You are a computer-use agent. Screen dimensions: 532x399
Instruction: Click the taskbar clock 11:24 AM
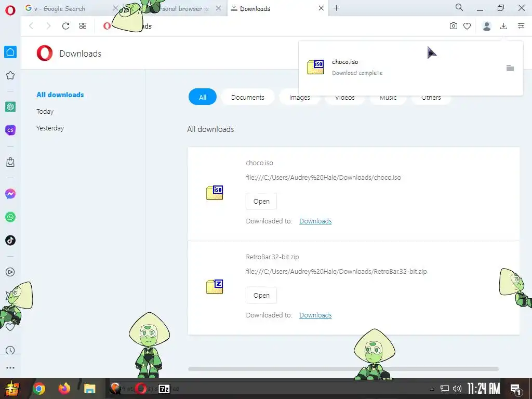[484, 389]
